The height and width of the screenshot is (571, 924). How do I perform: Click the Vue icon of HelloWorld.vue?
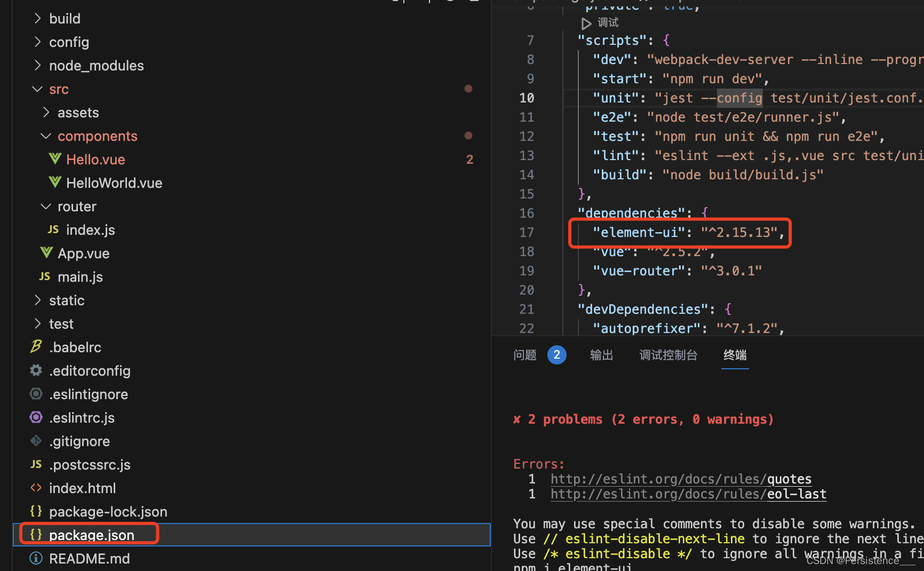click(x=55, y=183)
